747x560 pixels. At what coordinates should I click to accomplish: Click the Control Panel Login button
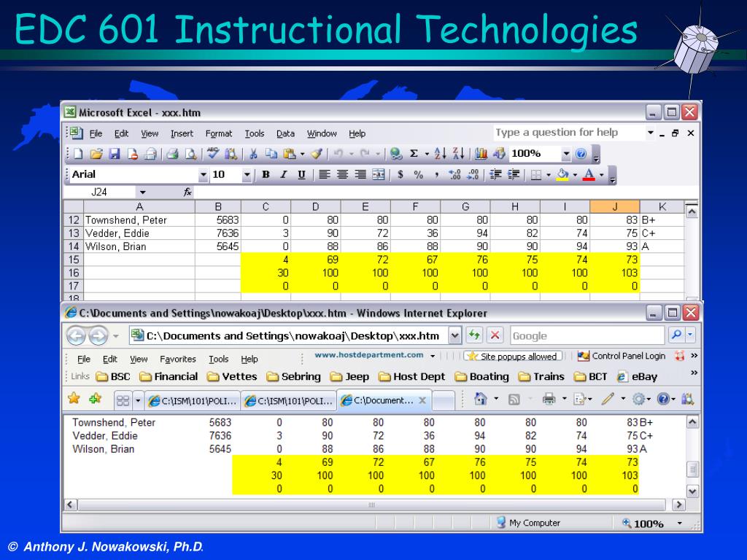[622, 356]
